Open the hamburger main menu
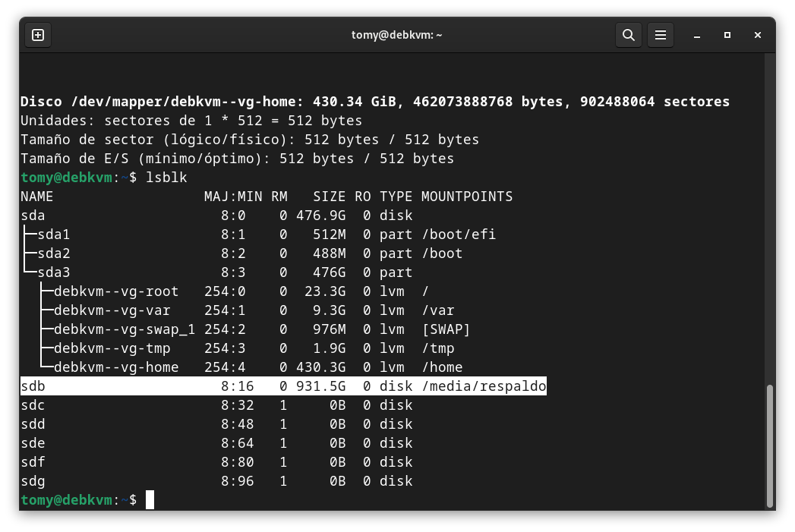Screen dimensions: 795x532 [x=661, y=35]
